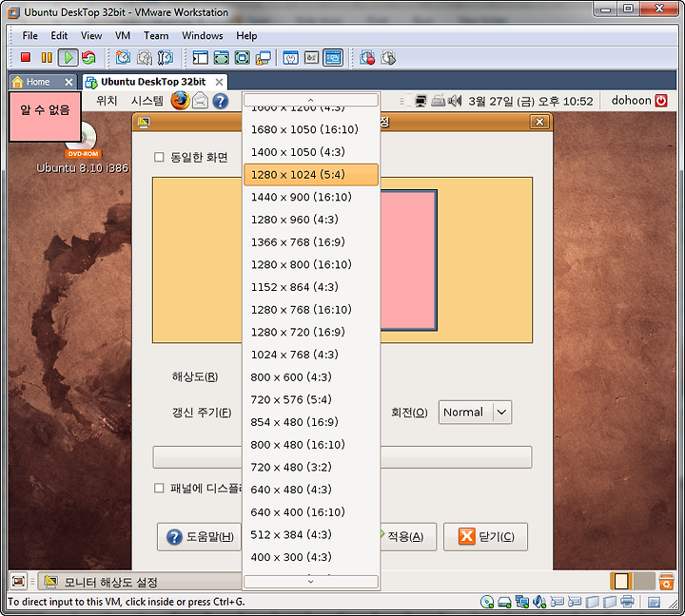Click the date and time in Ubuntu panel
The image size is (685, 616).
[x=530, y=102]
